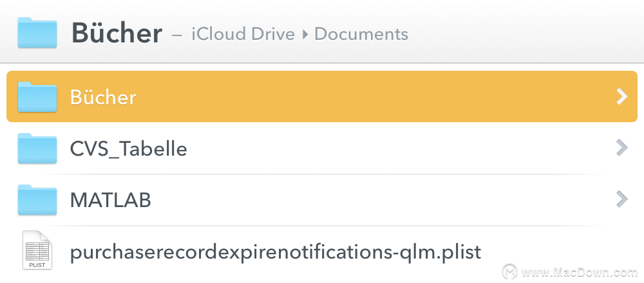Expand Bücher using its white chevron arrow
644x283 pixels.
click(622, 96)
